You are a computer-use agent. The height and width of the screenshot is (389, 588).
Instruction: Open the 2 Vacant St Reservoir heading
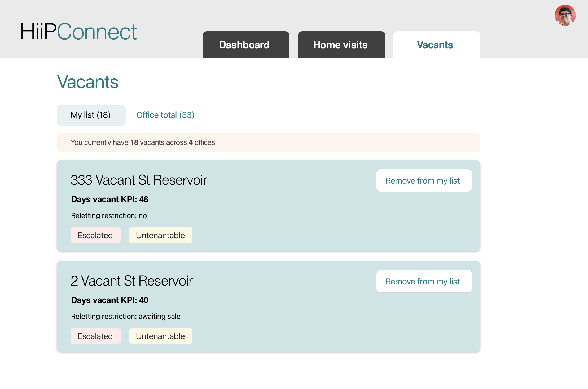click(131, 281)
